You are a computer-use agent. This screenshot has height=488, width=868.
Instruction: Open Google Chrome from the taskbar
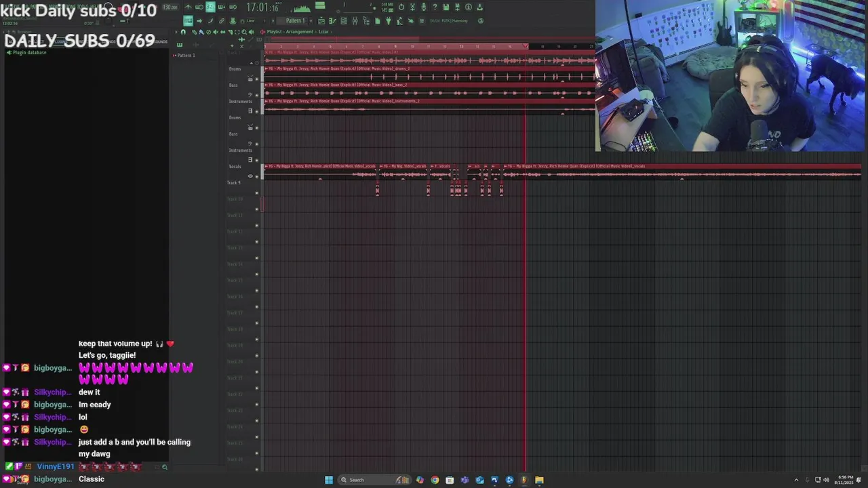(x=435, y=480)
